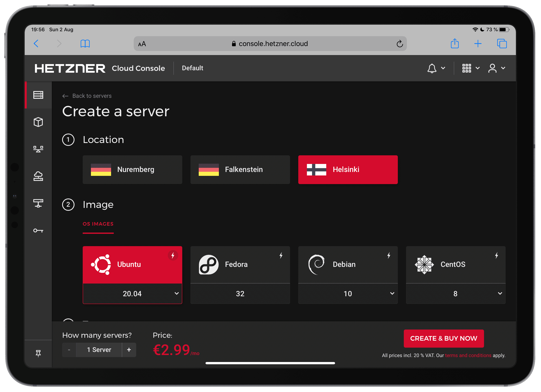Open a new Safari tab
541x392 pixels.
(478, 44)
